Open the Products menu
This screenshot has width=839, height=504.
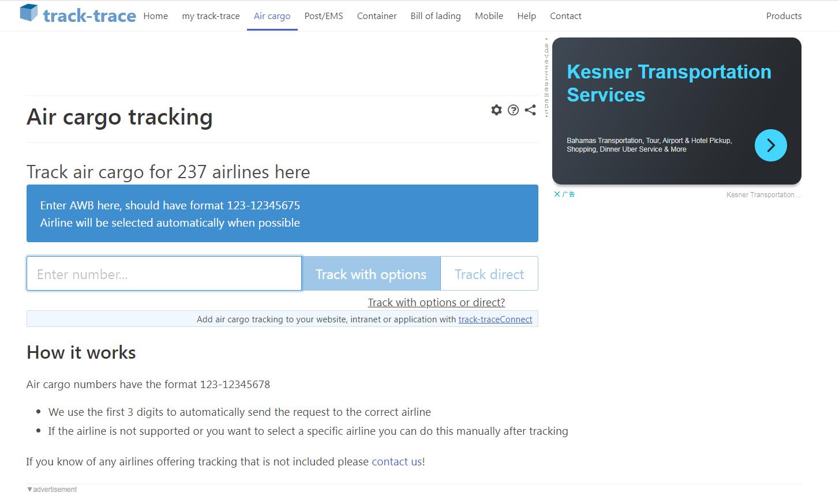pyautogui.click(x=784, y=16)
